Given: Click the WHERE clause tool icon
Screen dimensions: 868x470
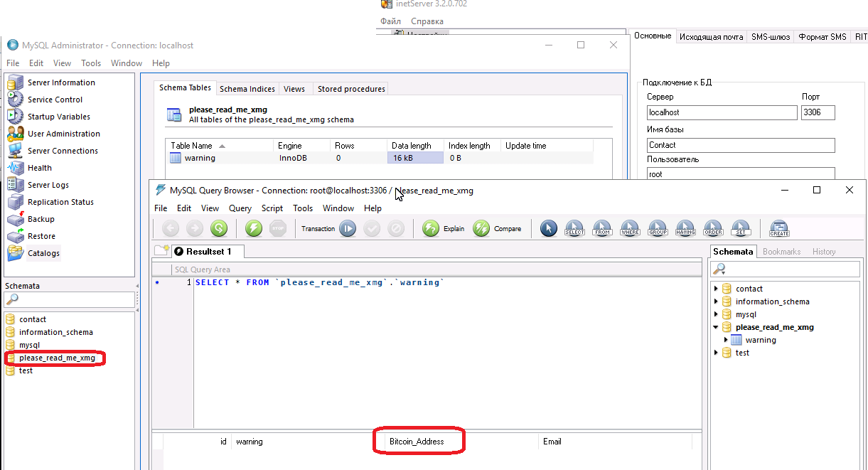Looking at the screenshot, I should coord(630,228).
